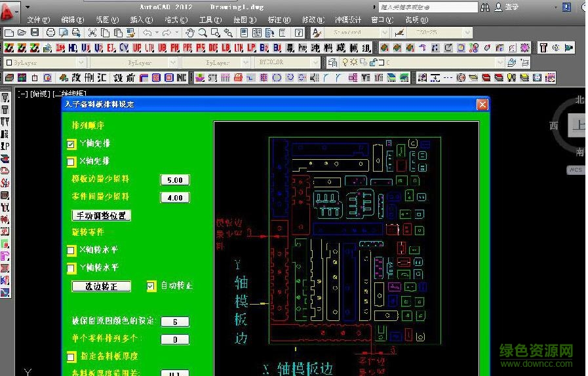Print the drawing with the Plot icon

(50, 33)
